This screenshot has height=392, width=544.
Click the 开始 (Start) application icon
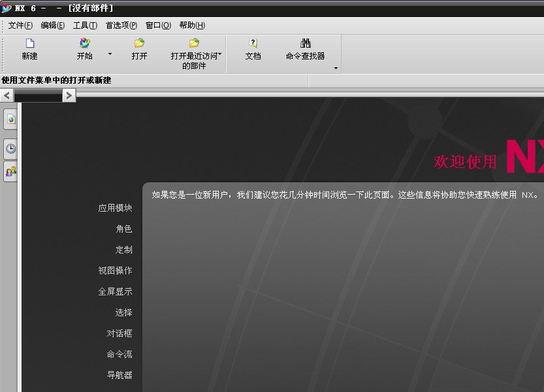(84, 43)
